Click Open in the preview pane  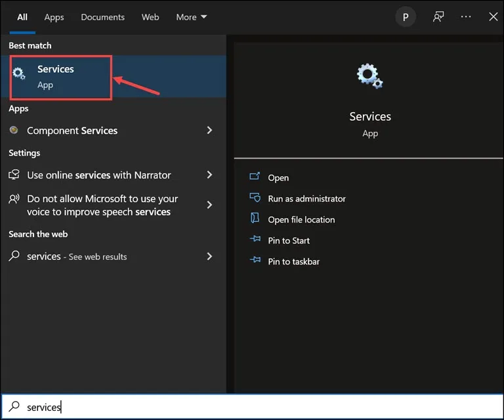278,178
